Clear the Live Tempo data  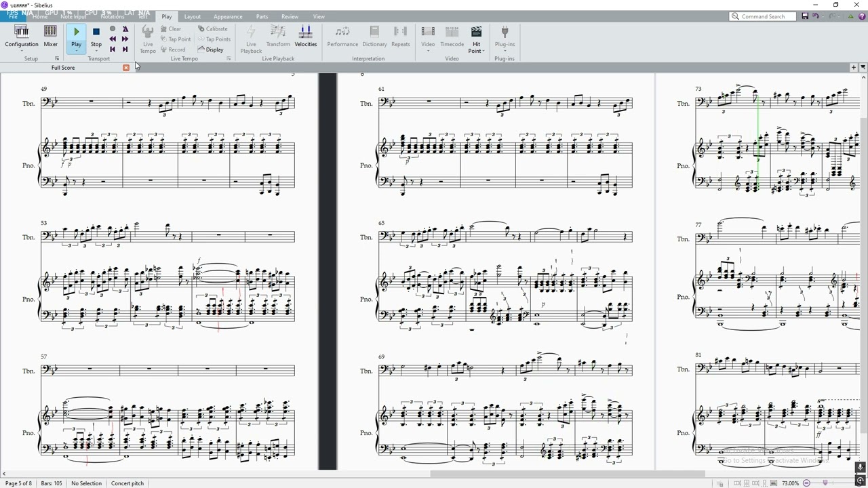(171, 29)
